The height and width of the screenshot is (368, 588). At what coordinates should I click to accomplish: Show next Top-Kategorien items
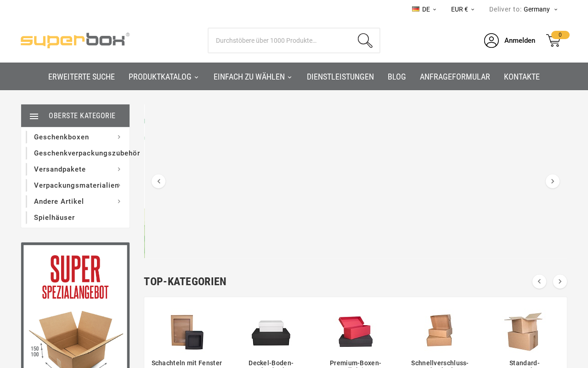point(560,282)
